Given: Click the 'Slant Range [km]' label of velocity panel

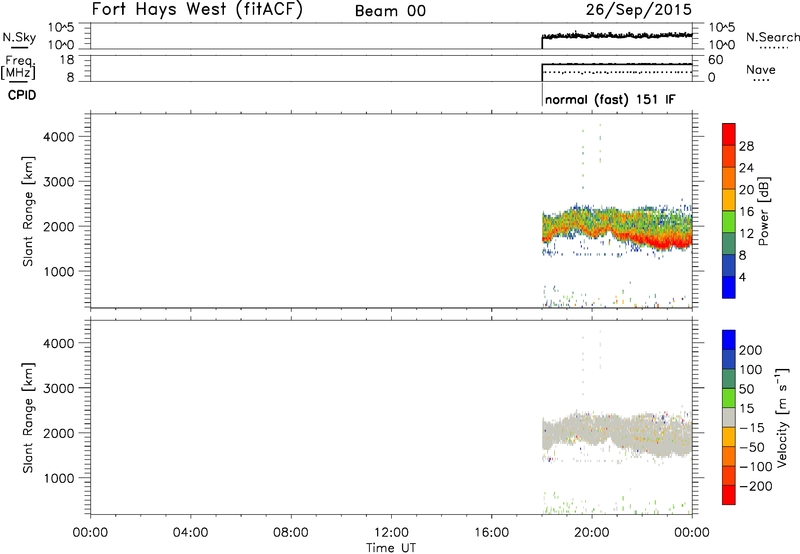Looking at the screenshot, I should [x=28, y=418].
